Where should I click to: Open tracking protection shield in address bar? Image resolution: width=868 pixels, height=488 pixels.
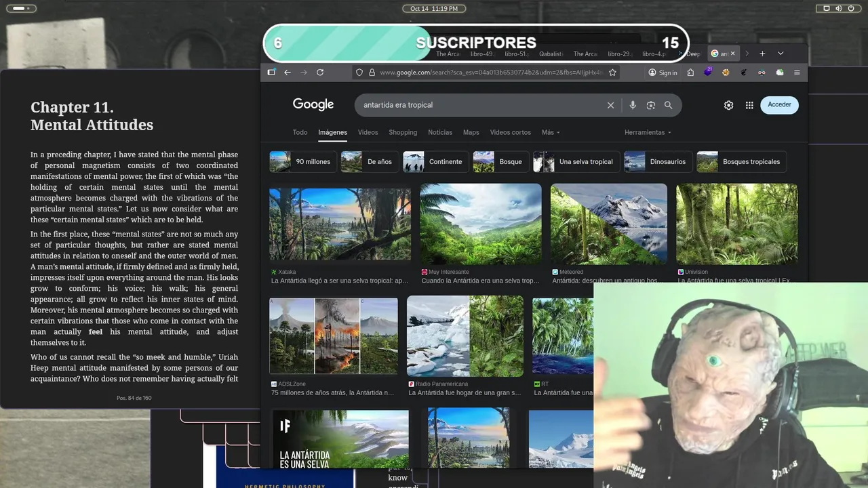[x=360, y=73]
